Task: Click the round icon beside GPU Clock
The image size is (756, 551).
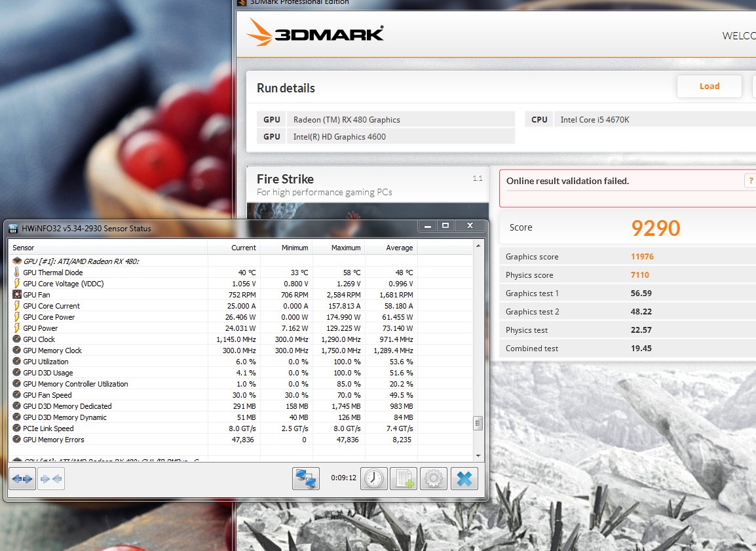Action: pyautogui.click(x=17, y=339)
